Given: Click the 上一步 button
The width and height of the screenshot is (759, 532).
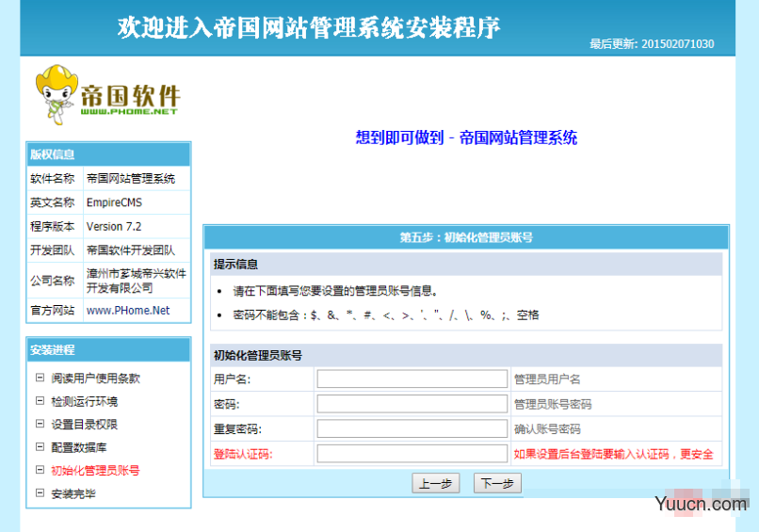Looking at the screenshot, I should tap(436, 483).
